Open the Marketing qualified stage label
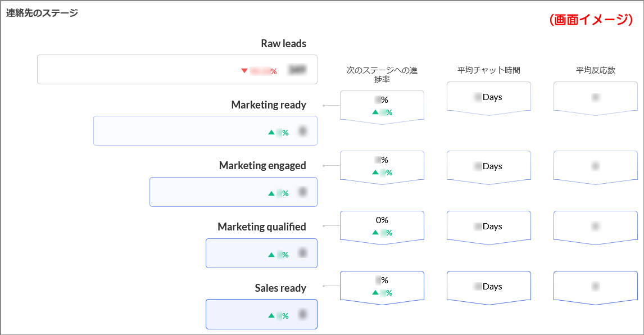644x335 pixels. coord(262,227)
